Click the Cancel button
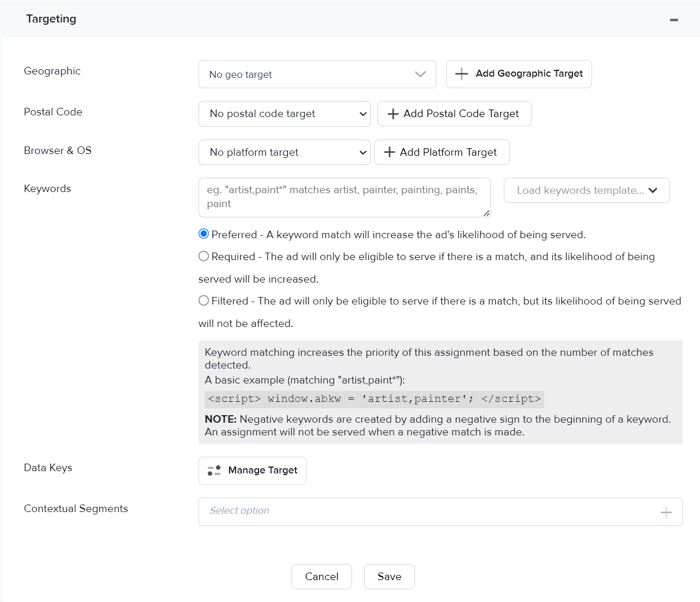 point(321,577)
